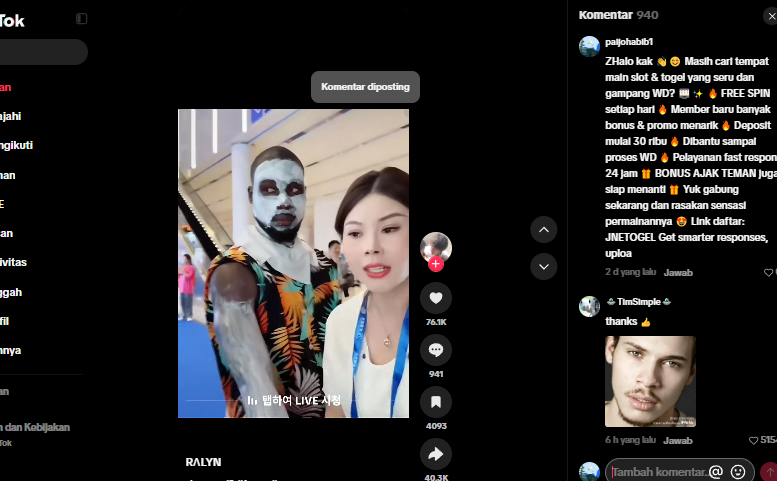Mention a user with the @ icon
The height and width of the screenshot is (481, 777).
pos(716,472)
